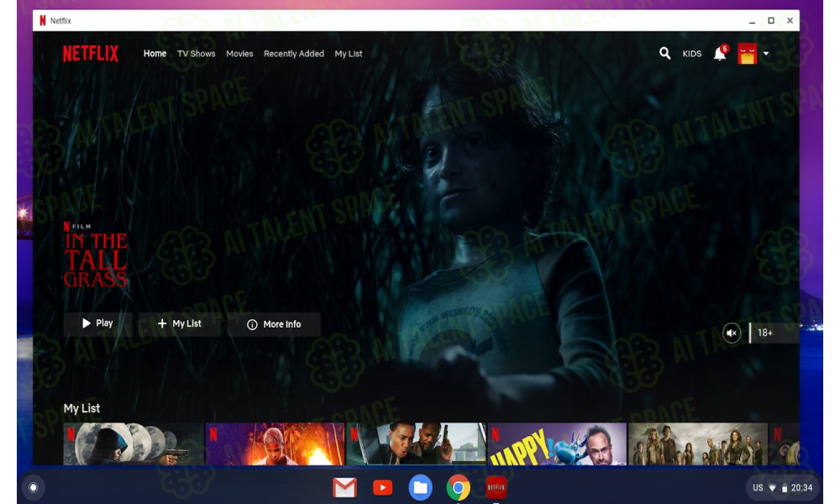Launch Chrome browser from shelf
840x504 pixels.
(x=459, y=488)
